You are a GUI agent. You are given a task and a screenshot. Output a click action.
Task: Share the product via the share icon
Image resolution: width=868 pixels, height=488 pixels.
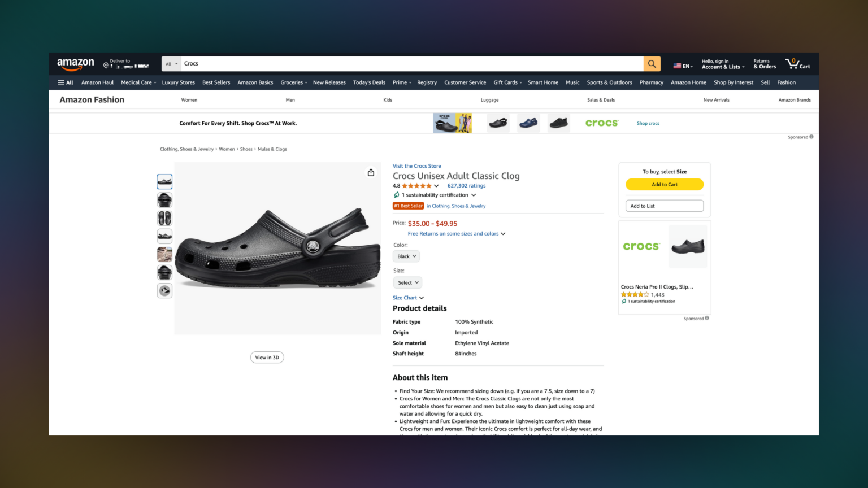[371, 172]
